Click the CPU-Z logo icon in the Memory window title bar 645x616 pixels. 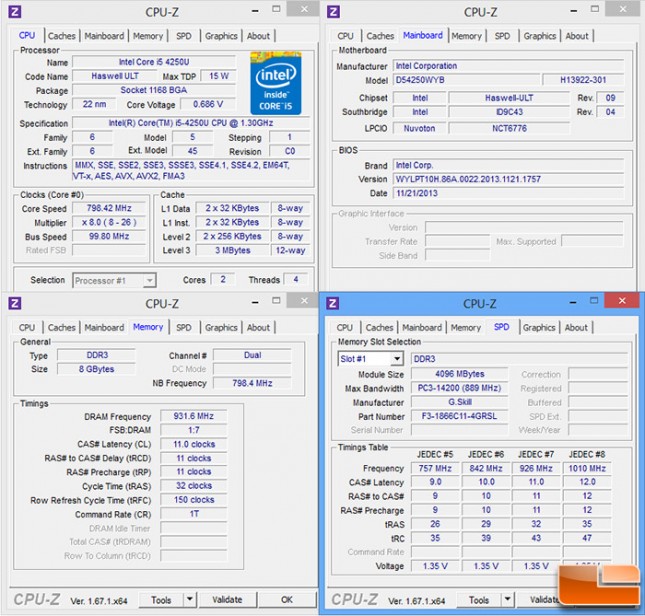coord(14,303)
